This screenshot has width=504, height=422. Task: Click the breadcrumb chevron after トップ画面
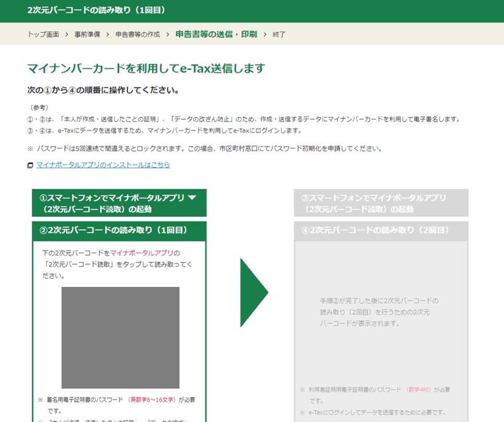coord(67,34)
